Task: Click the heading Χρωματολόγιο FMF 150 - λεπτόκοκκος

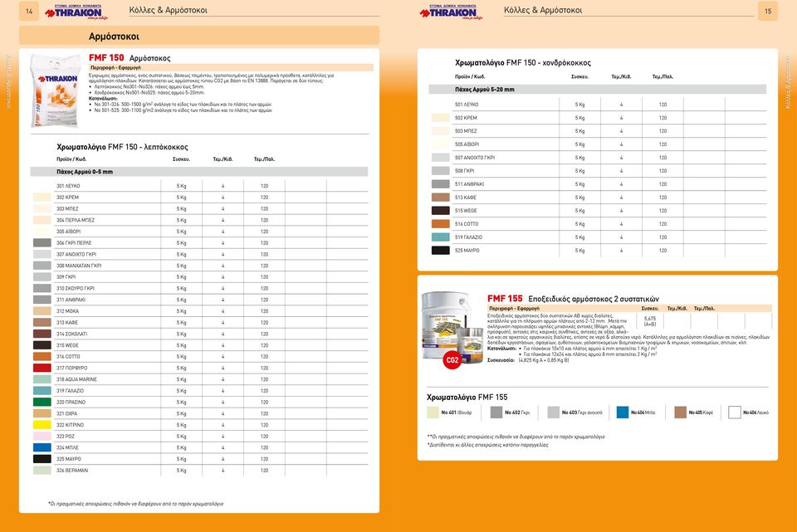Action: click(x=123, y=148)
